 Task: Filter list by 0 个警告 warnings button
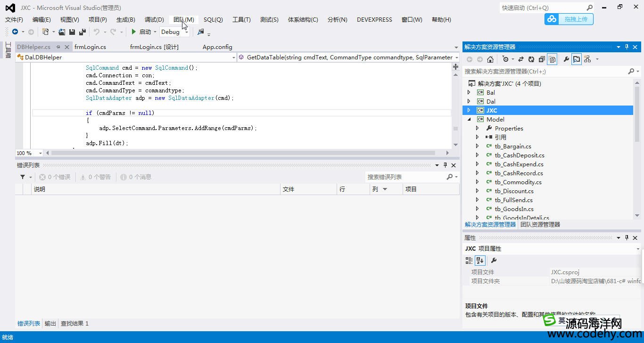click(x=96, y=177)
